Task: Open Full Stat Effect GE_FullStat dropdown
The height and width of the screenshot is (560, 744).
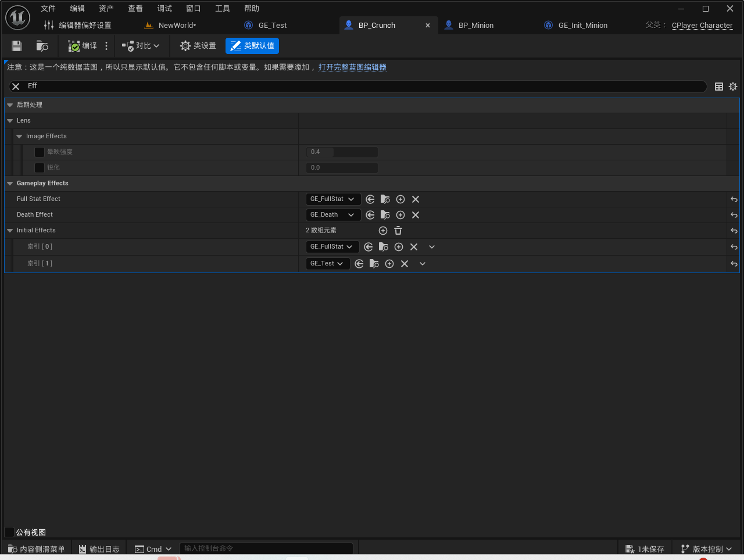Action: click(x=333, y=199)
